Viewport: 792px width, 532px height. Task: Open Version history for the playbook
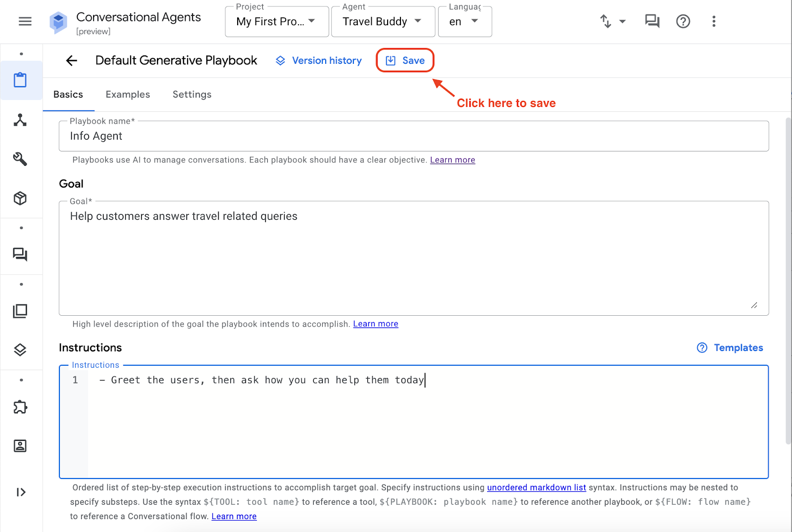point(318,60)
